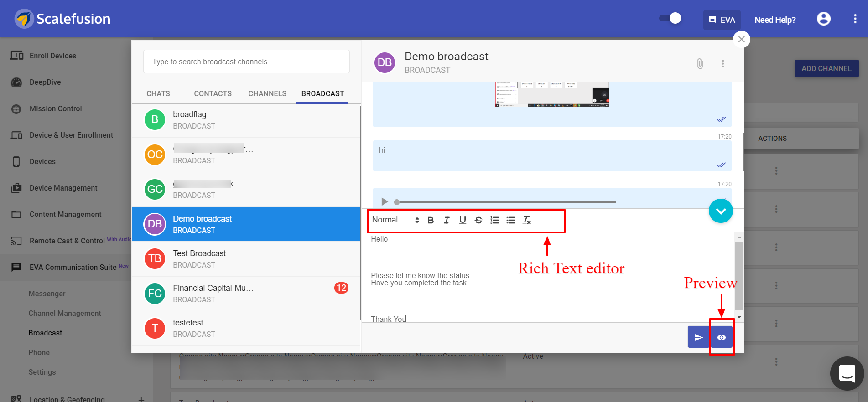Open the Test Broadcast channel
This screenshot has height=402, width=868.
(x=246, y=259)
